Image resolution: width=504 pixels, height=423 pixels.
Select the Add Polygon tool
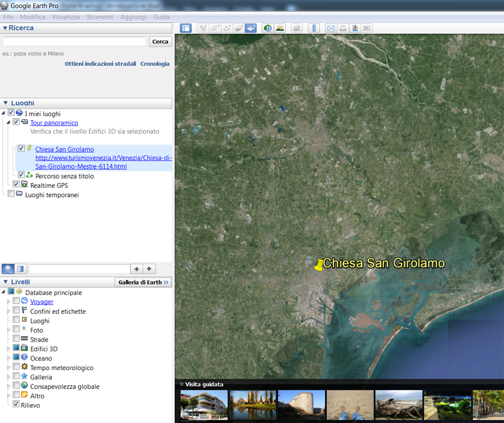pos(215,28)
